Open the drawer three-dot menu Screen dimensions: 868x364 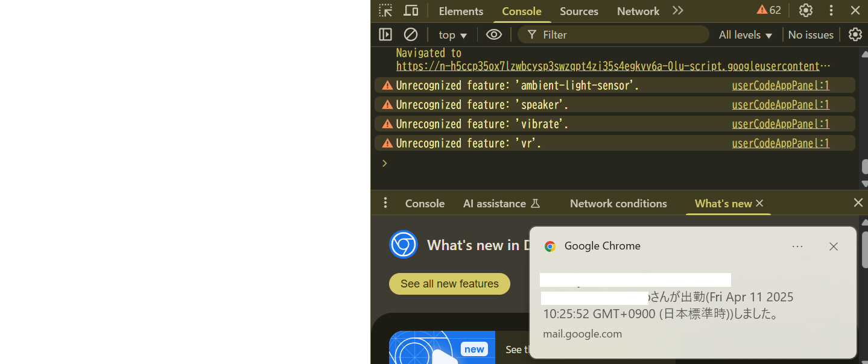click(385, 202)
